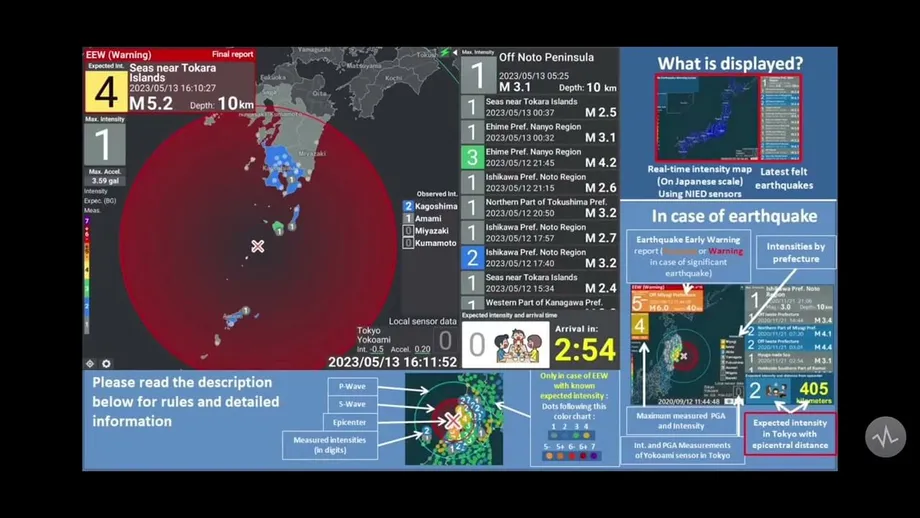Select Seas near Tokara Islands M 2.4 entry
The width and height of the screenshot is (920, 518).
click(539, 283)
